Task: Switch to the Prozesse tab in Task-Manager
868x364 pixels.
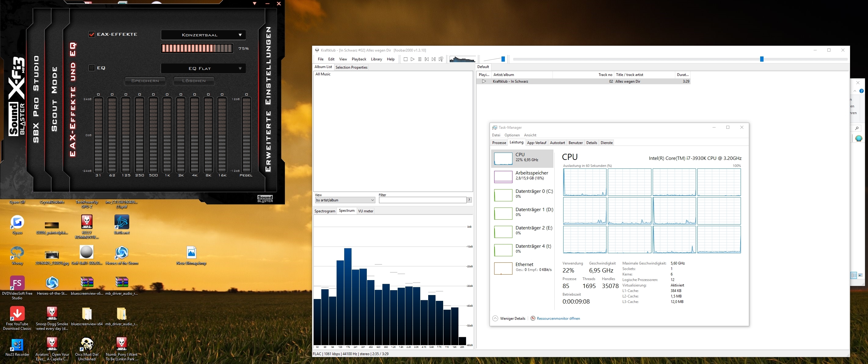Action: pyautogui.click(x=499, y=143)
